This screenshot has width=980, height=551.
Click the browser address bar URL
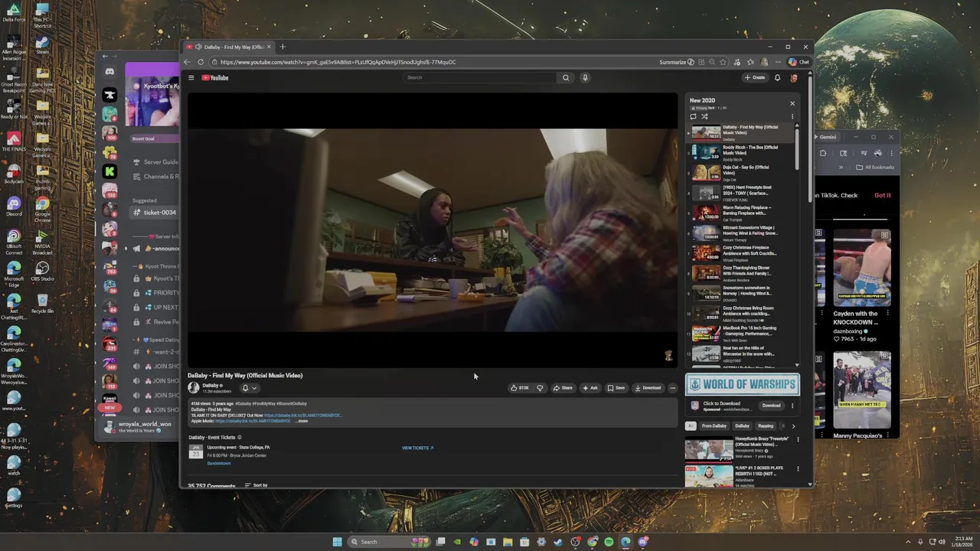pos(338,62)
